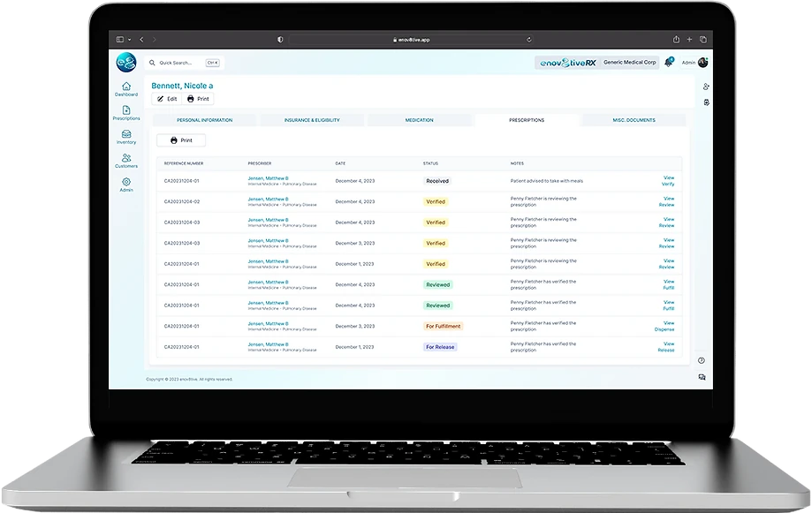Click the Reference Number column header

[x=184, y=163]
